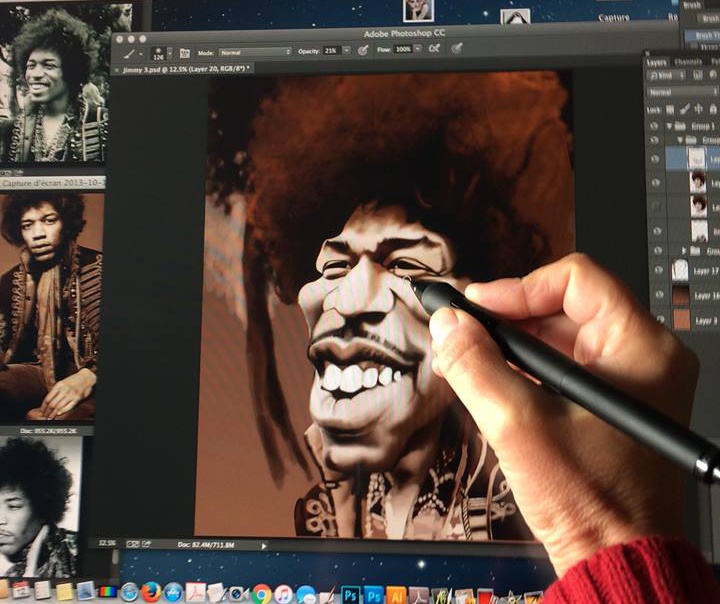Lock image pixels brush icon
The width and height of the screenshot is (720, 604).
684,109
